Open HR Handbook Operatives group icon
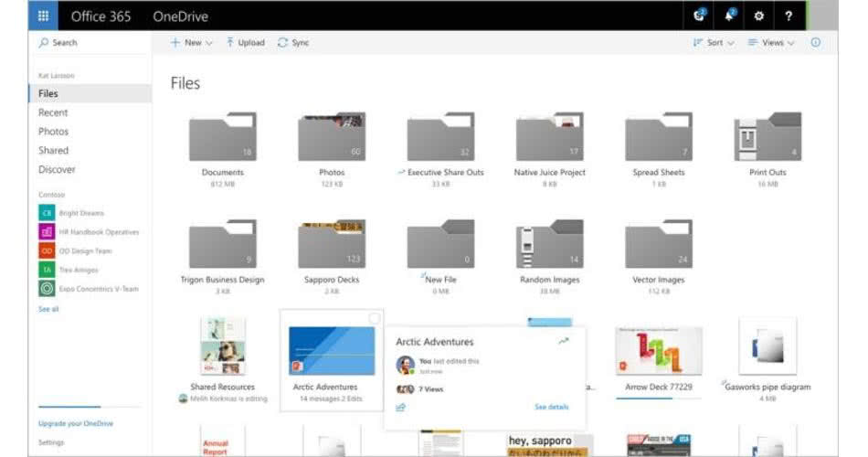The image size is (868, 457). 47,231
